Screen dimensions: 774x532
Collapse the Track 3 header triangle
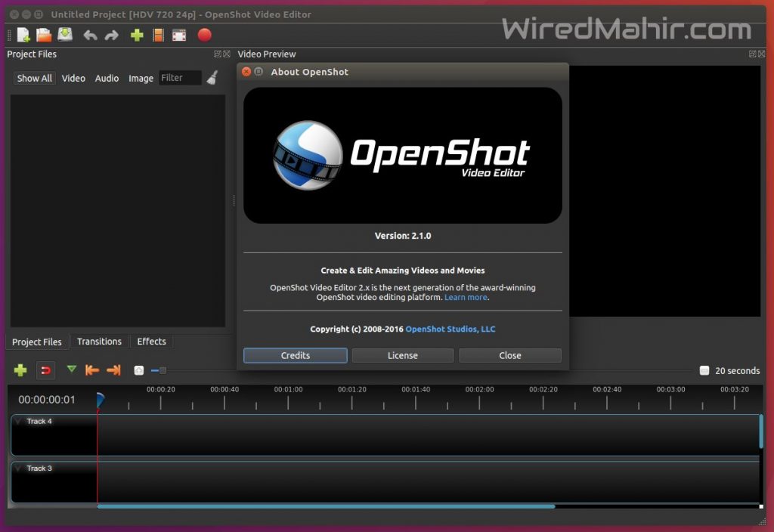(x=19, y=469)
